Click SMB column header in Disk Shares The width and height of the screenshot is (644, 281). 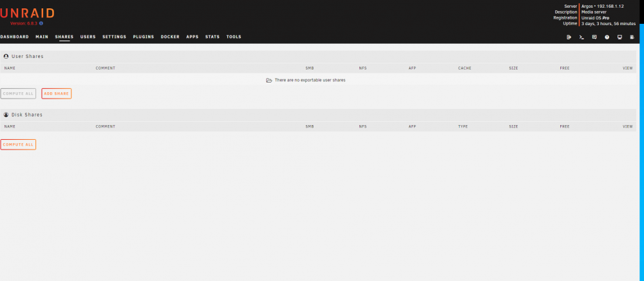(310, 126)
